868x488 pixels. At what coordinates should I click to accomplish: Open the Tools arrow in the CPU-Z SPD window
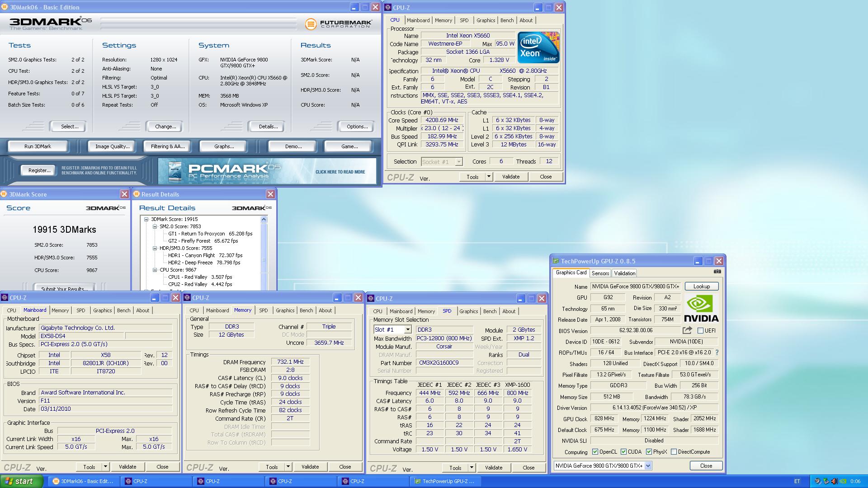(x=472, y=468)
